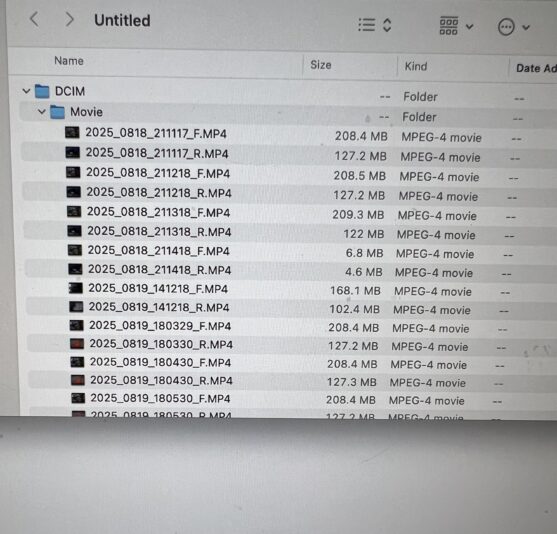
Task: Collapse the DCIM folder
Action: pos(26,91)
